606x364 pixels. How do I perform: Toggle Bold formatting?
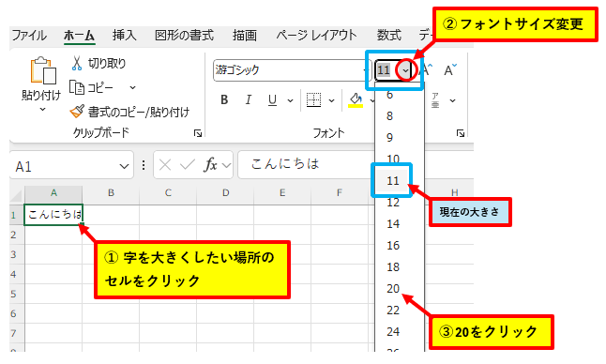click(x=224, y=100)
